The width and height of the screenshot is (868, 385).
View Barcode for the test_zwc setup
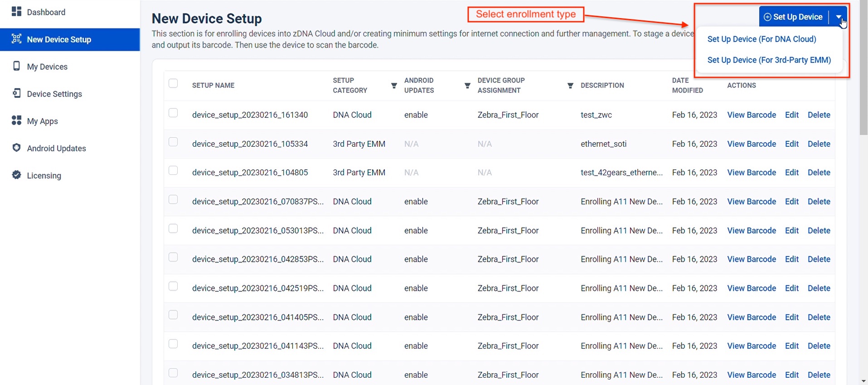point(752,115)
